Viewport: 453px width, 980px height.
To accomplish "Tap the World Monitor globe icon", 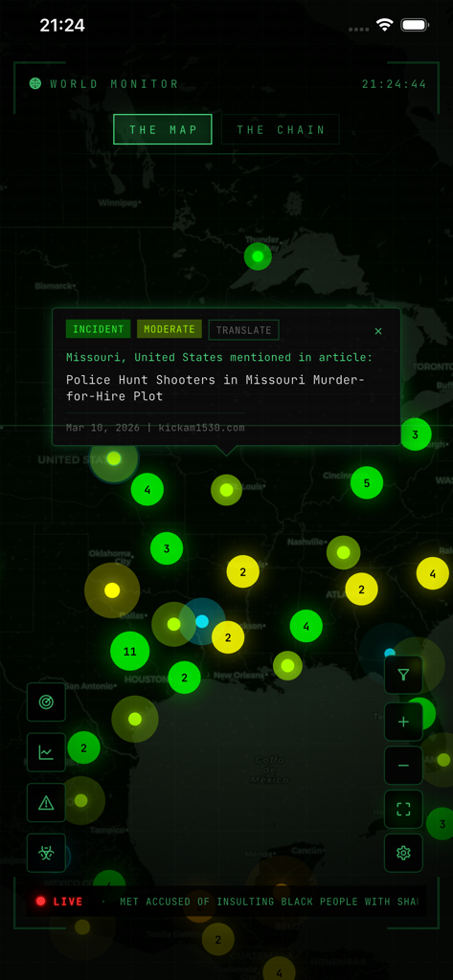I will pos(35,84).
